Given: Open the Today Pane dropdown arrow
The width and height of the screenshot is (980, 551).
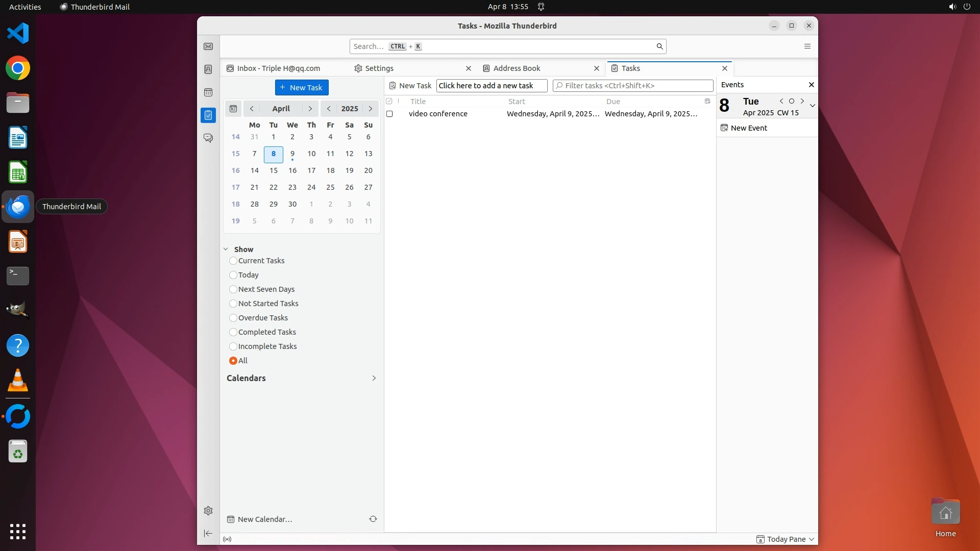Looking at the screenshot, I should click(x=812, y=539).
